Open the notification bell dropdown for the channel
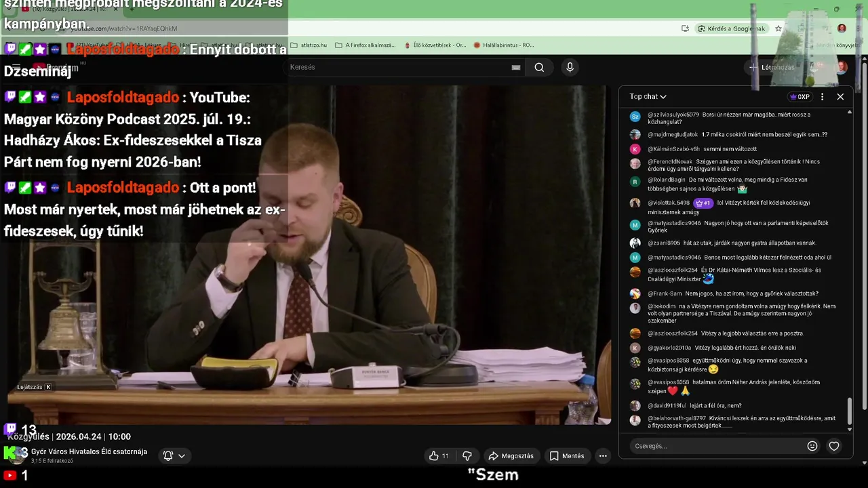The image size is (868, 488). [x=174, y=456]
